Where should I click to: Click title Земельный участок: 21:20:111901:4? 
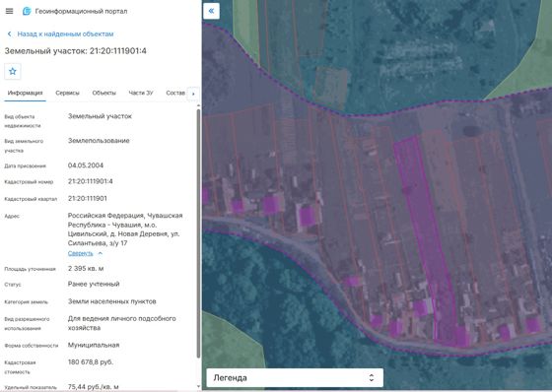75,51
